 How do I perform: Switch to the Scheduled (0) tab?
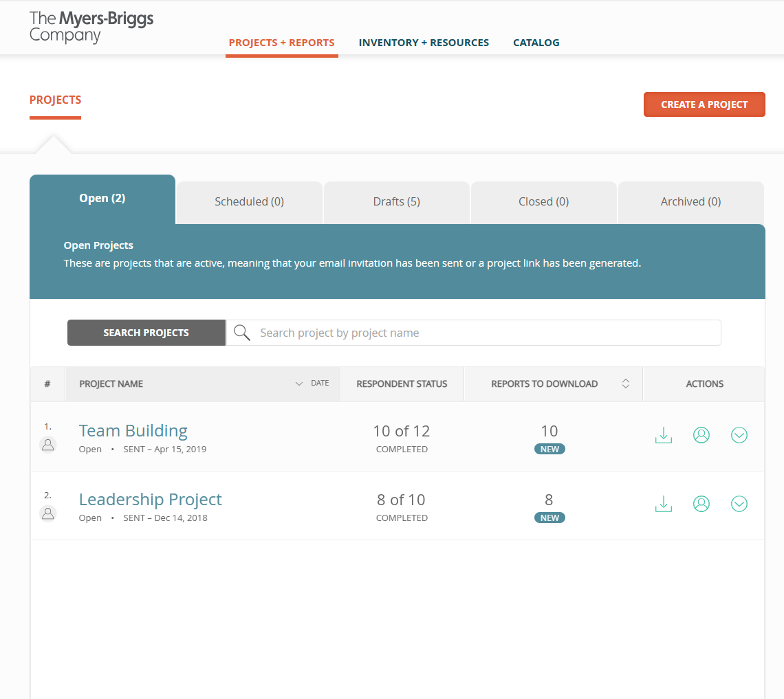250,202
